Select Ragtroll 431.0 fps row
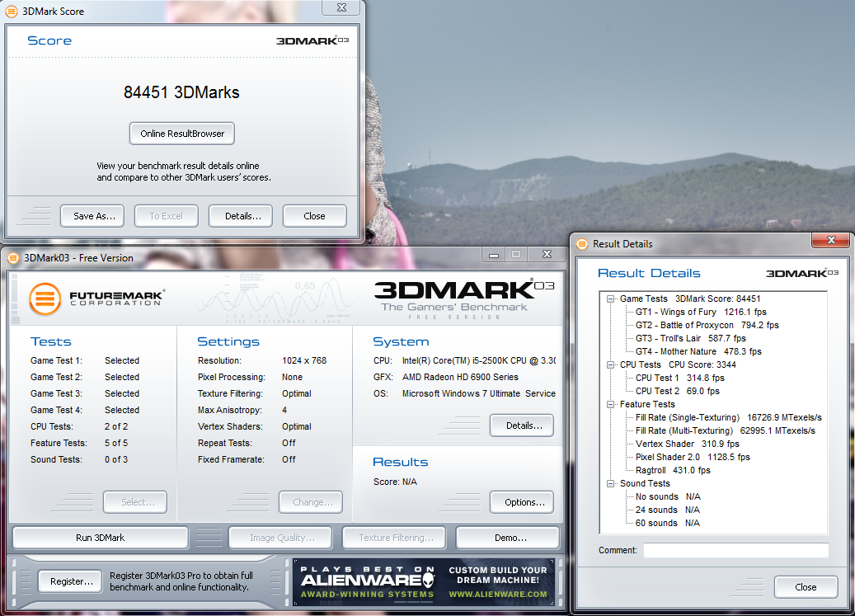This screenshot has height=616, width=855. tap(673, 470)
